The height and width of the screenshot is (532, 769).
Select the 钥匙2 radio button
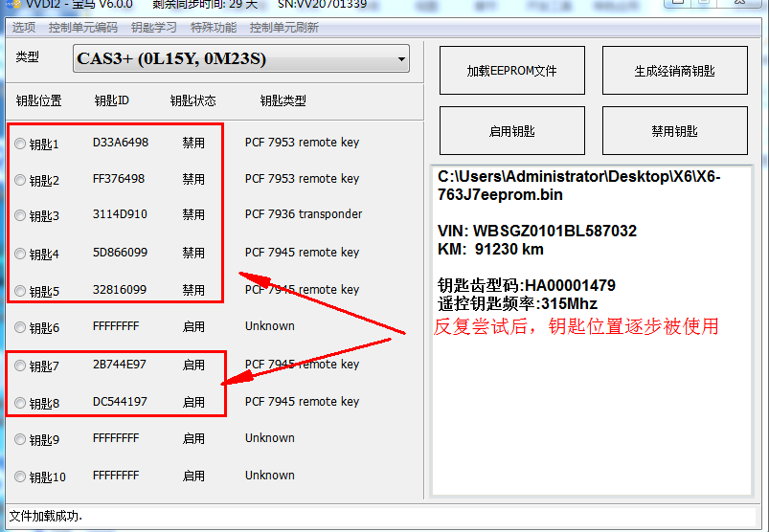pyautogui.click(x=20, y=180)
